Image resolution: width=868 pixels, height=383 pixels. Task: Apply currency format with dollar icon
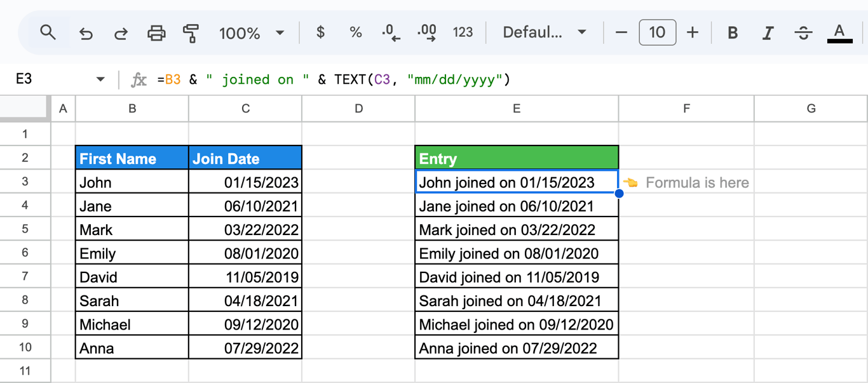point(321,32)
